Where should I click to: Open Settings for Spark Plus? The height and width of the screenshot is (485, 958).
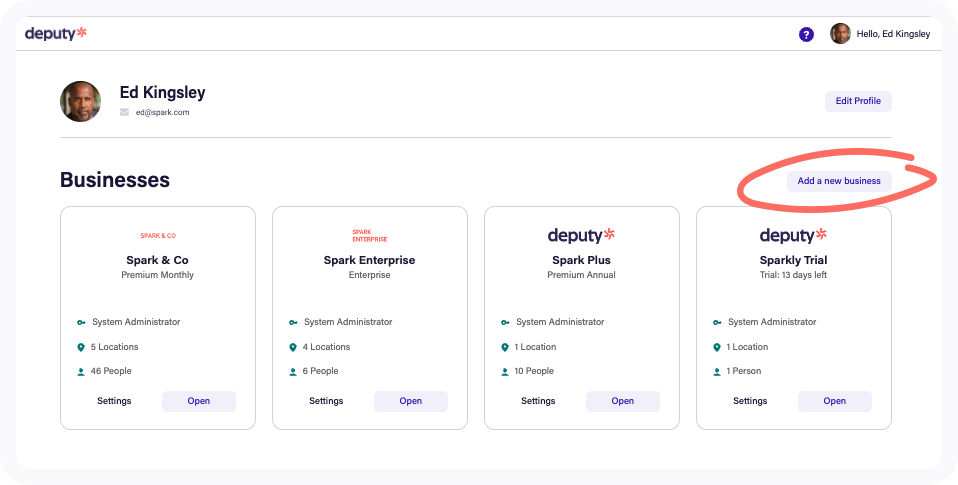pyautogui.click(x=538, y=401)
